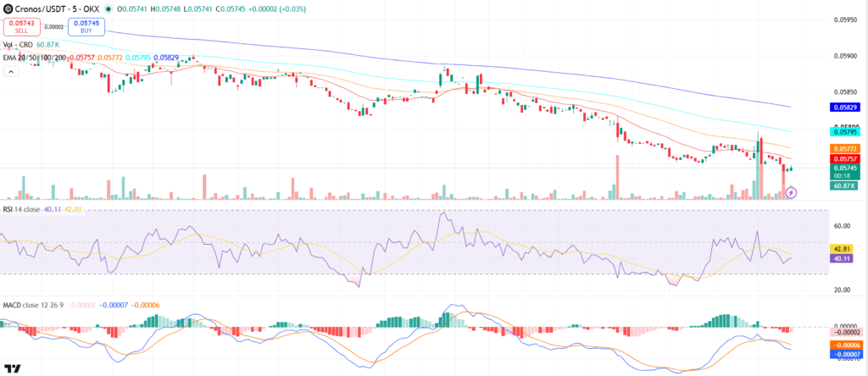Viewport: 868px width, 376px height.
Task: Click the EMA 20 value 0.05757 in legend
Action: click(x=83, y=58)
